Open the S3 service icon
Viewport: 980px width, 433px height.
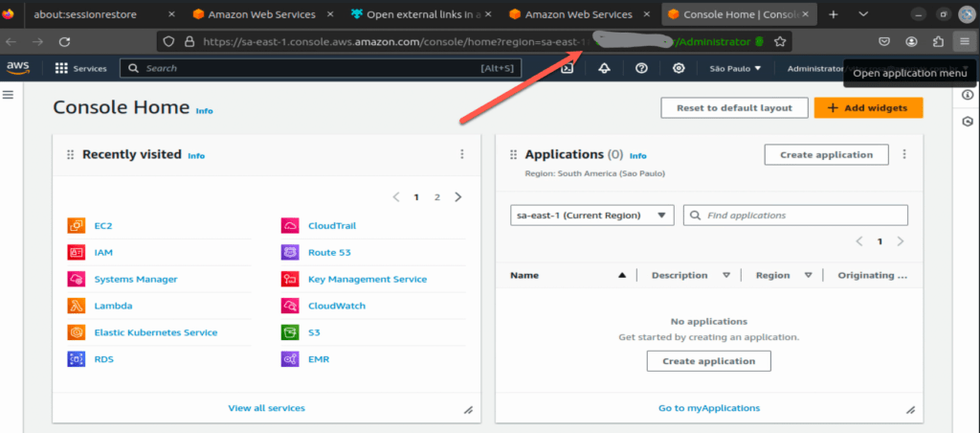290,332
